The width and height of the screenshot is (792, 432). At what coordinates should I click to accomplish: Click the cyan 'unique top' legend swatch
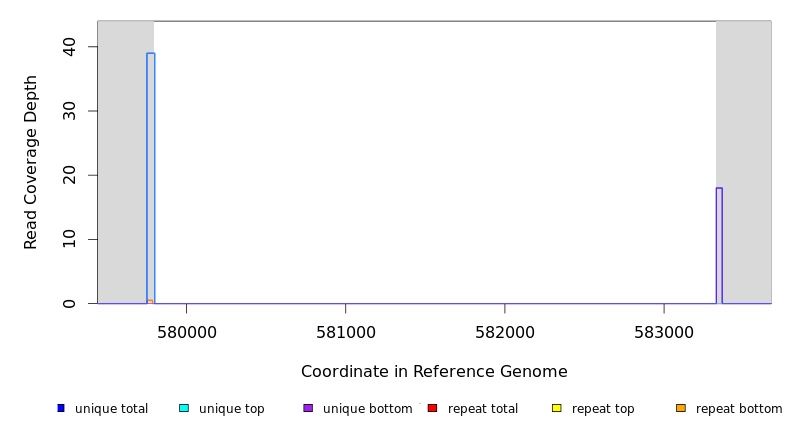184,408
